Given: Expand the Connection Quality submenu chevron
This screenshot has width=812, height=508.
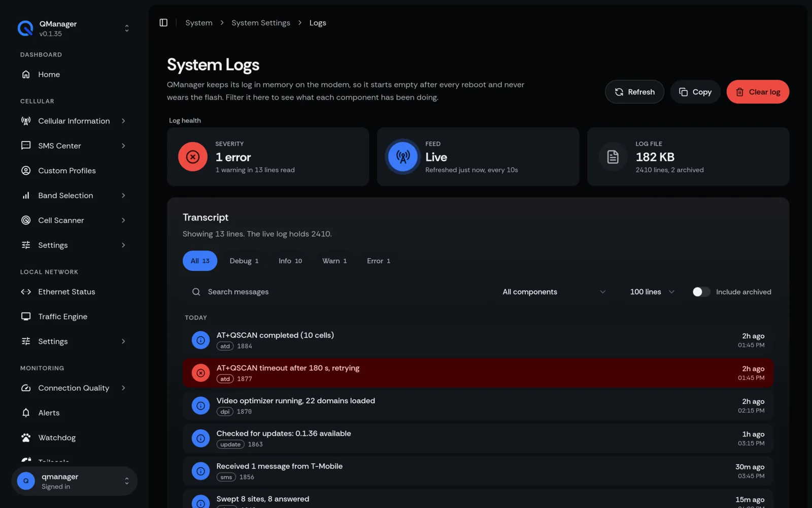Looking at the screenshot, I should (123, 388).
